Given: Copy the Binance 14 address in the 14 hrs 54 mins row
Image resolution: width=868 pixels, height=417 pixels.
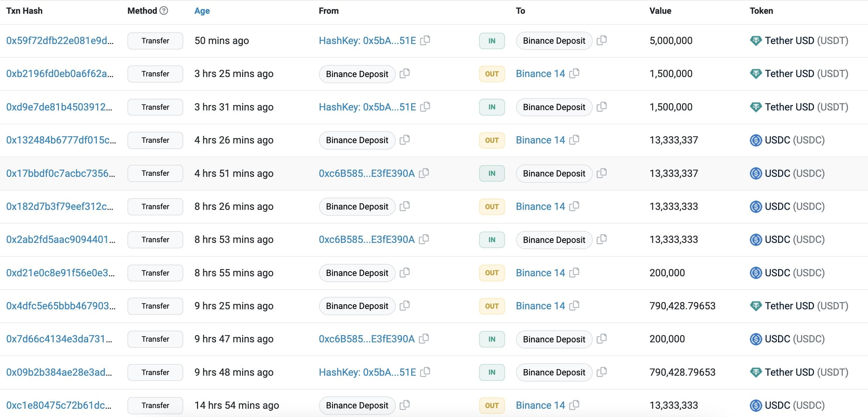Looking at the screenshot, I should (574, 405).
